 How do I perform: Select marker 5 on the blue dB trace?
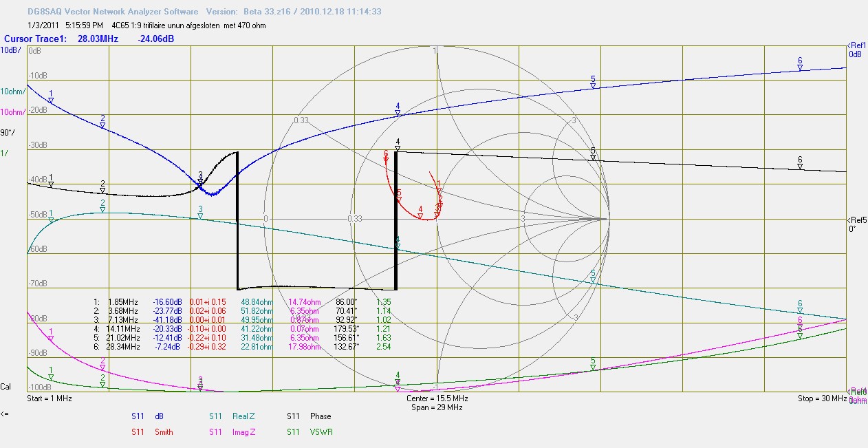click(x=593, y=84)
